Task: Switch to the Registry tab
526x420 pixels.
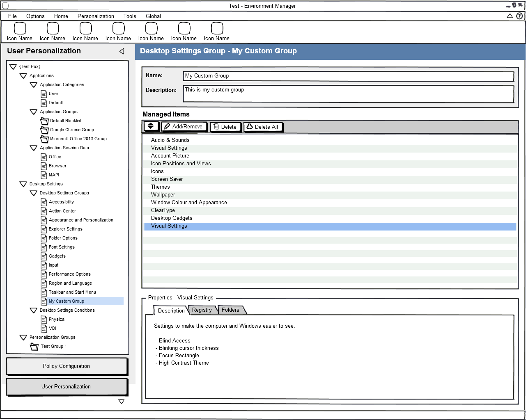Action: click(x=202, y=310)
